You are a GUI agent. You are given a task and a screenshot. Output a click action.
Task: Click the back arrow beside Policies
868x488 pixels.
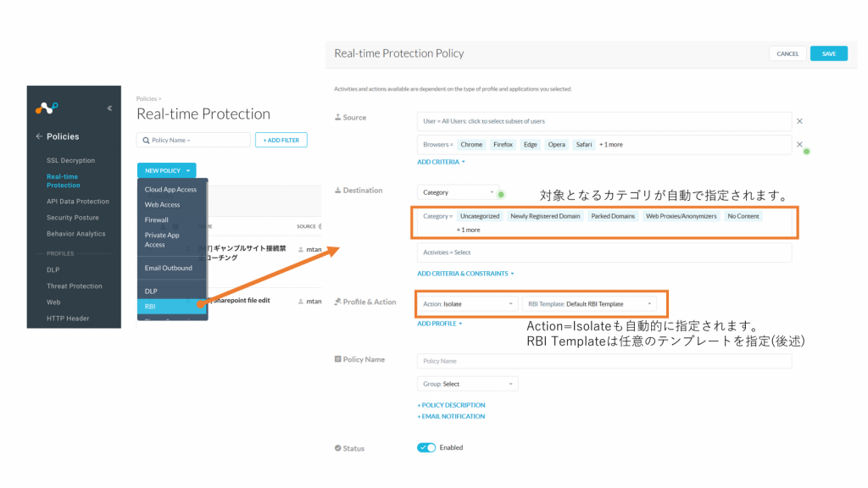(x=38, y=136)
